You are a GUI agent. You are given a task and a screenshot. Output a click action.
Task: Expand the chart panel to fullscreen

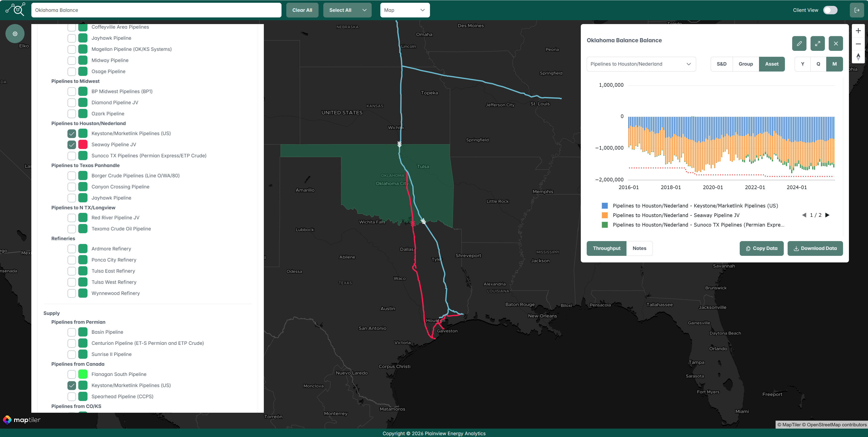tap(817, 43)
